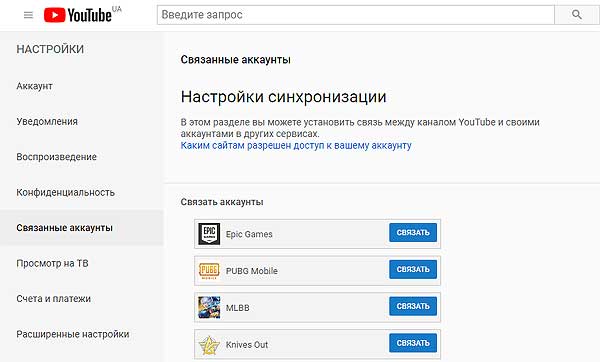Open the Расширенные настройки section
This screenshot has width=600, height=362.
[73, 334]
